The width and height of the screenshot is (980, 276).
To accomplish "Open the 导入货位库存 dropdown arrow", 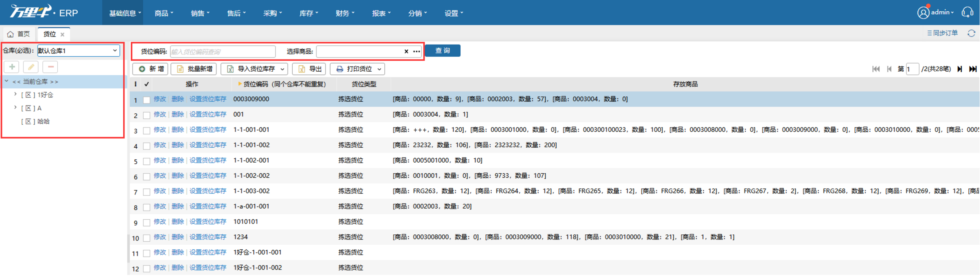I will click(282, 69).
